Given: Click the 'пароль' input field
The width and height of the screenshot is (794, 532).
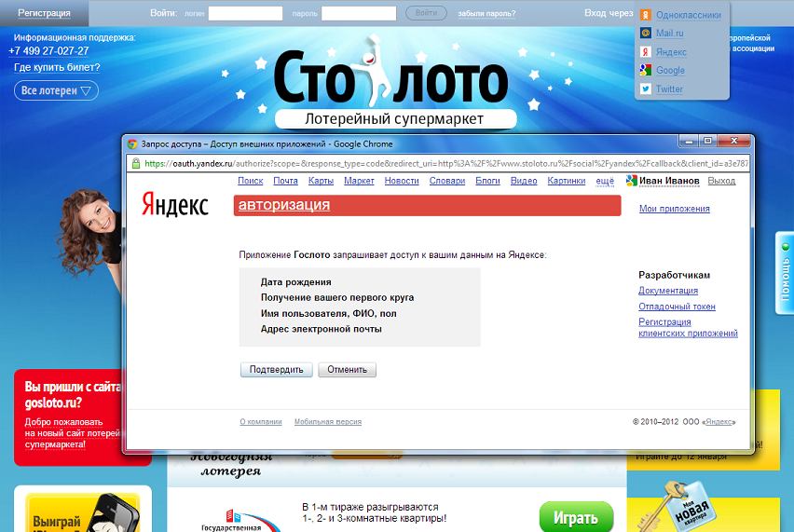Looking at the screenshot, I should (359, 13).
